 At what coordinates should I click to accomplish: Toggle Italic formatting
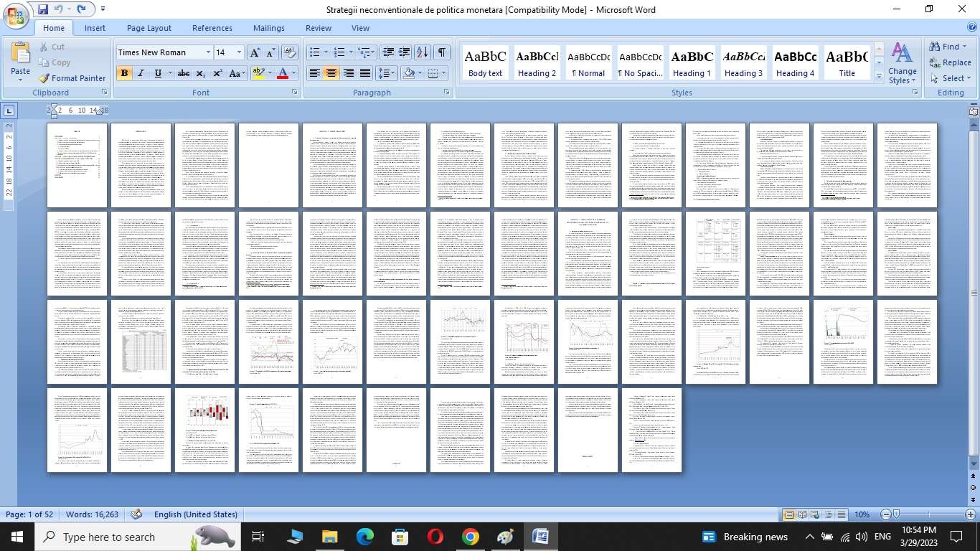141,73
